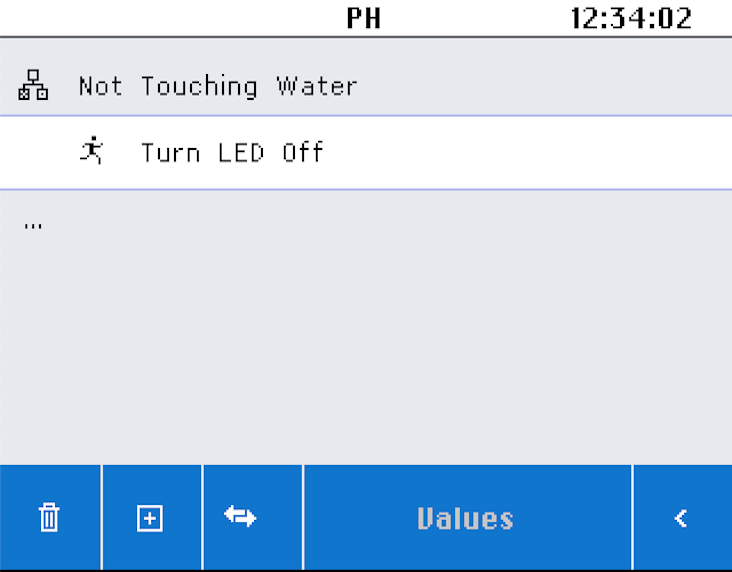This screenshot has height=572, width=732.
Task: Expand the ellipsis placeholder row
Action: point(33,225)
